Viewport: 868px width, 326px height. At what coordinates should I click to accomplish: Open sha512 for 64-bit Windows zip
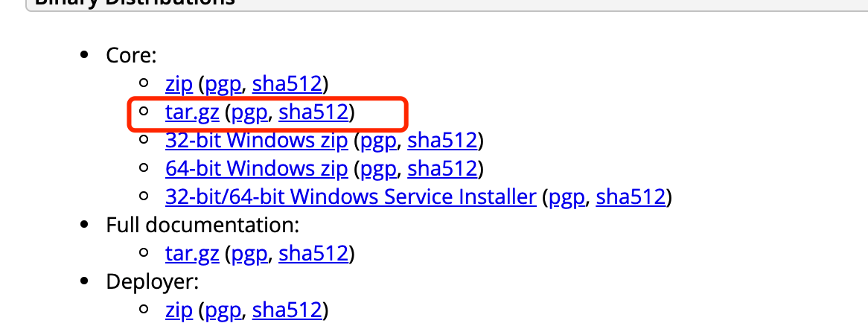coord(442,169)
